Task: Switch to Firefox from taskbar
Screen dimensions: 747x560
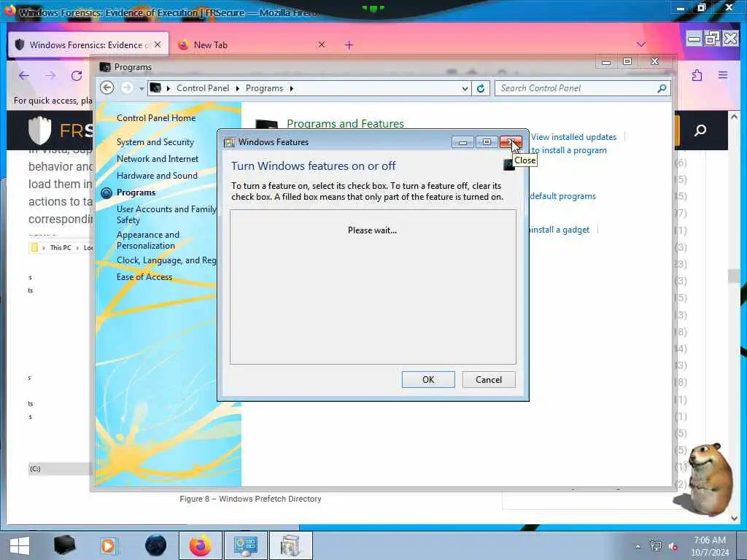Action: [x=201, y=545]
